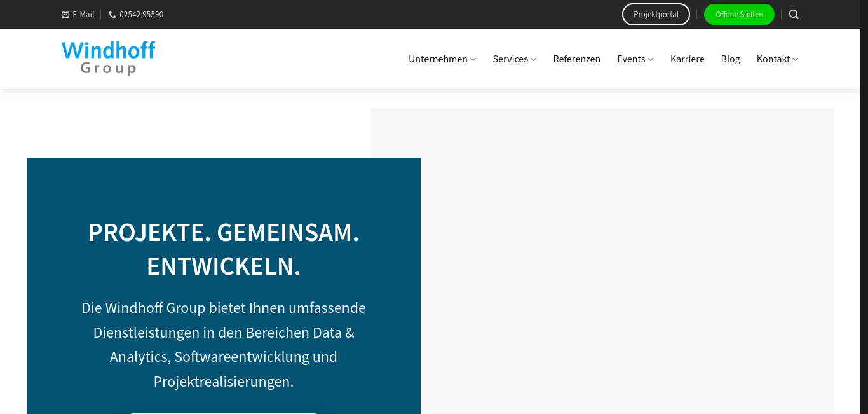Expand the Kontakt chevron arrow
This screenshot has width=868, height=414.
pos(796,59)
